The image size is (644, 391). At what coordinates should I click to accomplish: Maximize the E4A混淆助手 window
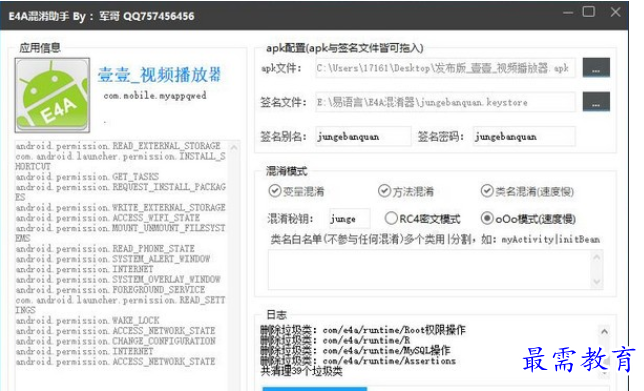(x=589, y=12)
